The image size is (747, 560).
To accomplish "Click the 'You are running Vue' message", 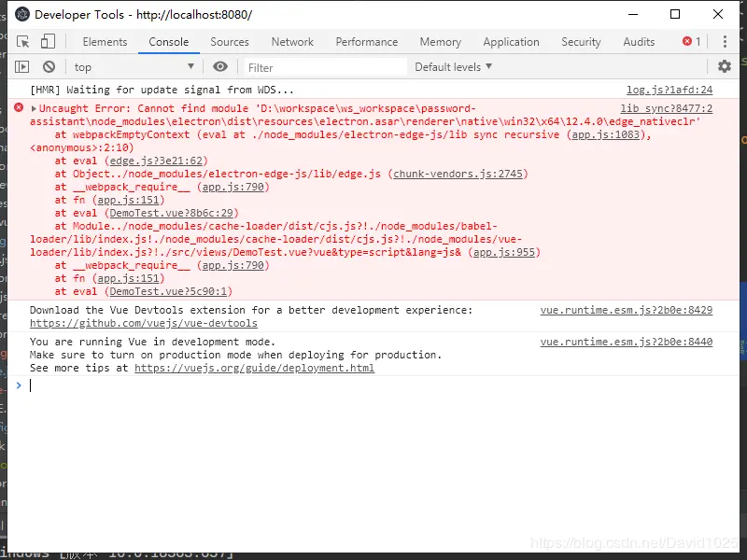I will (152, 342).
